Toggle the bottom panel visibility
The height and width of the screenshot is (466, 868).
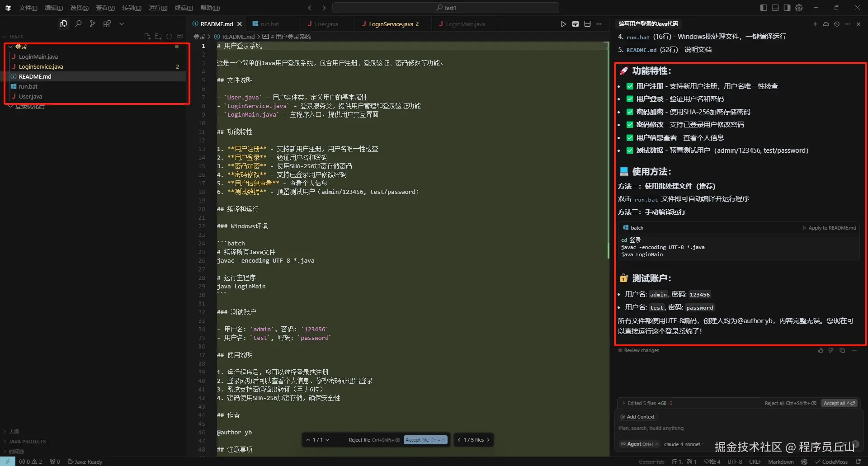(x=775, y=8)
